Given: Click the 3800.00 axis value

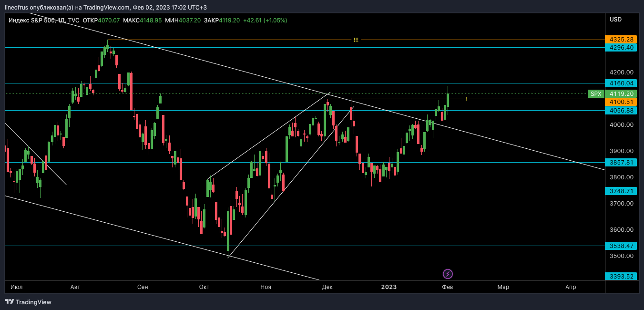Looking at the screenshot, I should [x=622, y=177].
